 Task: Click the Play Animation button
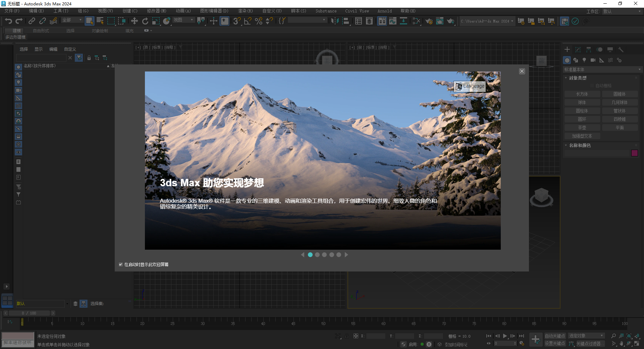[505, 336]
